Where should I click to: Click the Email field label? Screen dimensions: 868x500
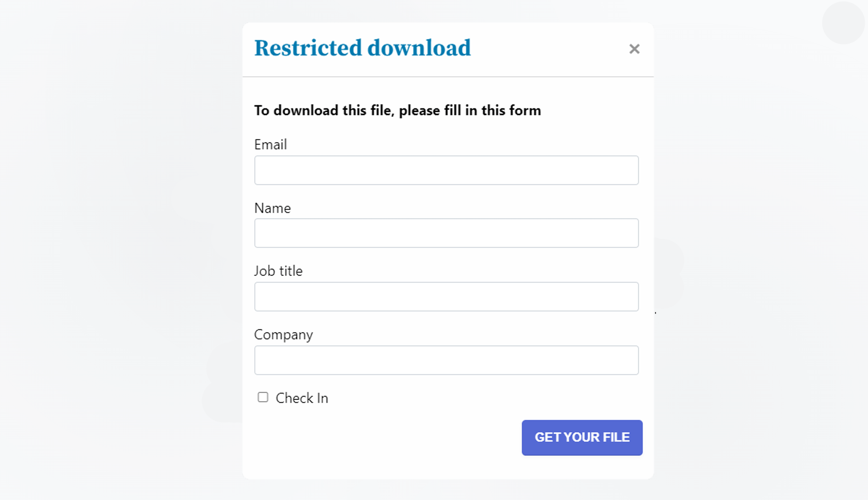271,144
